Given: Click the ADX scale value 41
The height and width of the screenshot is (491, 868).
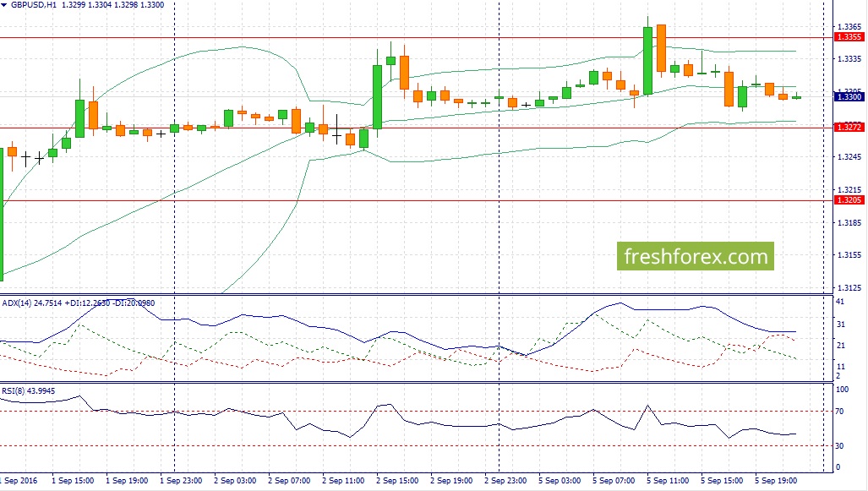Looking at the screenshot, I should [x=840, y=302].
